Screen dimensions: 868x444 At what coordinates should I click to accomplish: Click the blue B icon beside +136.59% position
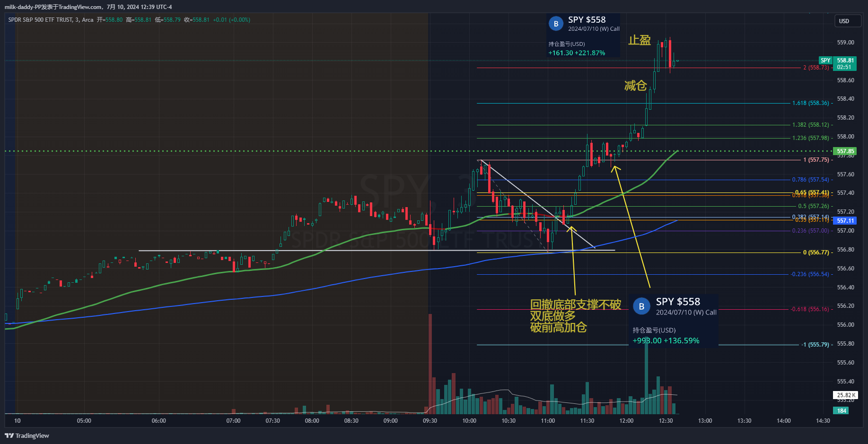[x=641, y=306]
